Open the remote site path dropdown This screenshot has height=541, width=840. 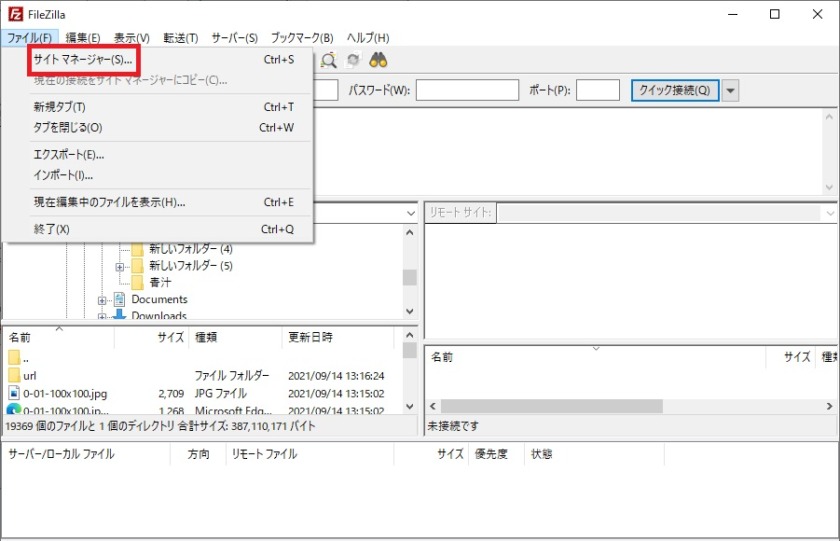(830, 213)
